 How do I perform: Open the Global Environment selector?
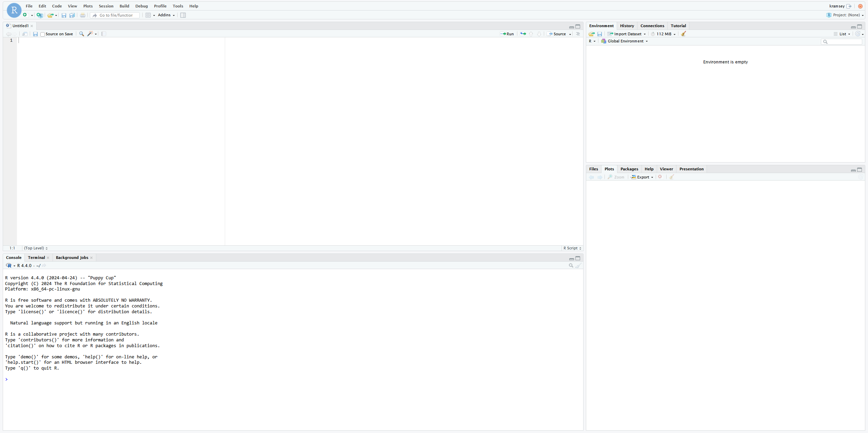pos(625,41)
